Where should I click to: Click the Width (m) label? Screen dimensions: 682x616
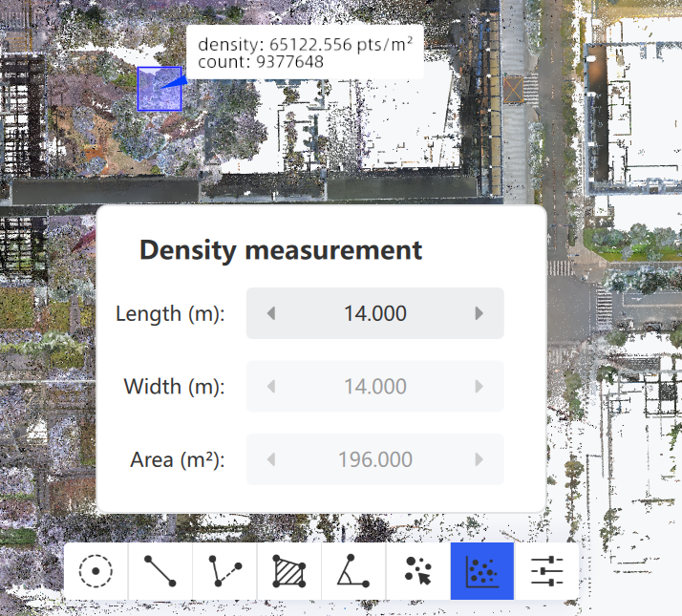tap(175, 387)
